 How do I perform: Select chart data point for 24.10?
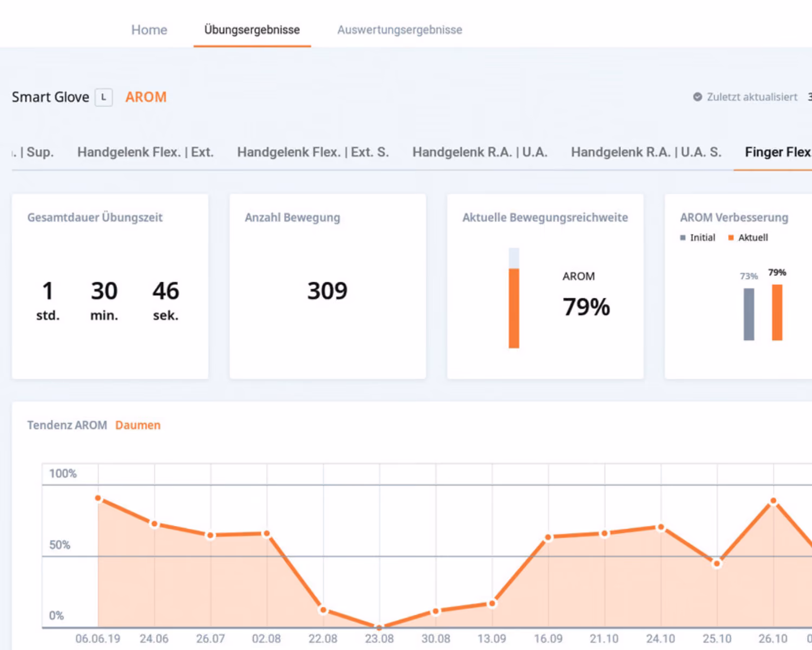[x=661, y=527]
